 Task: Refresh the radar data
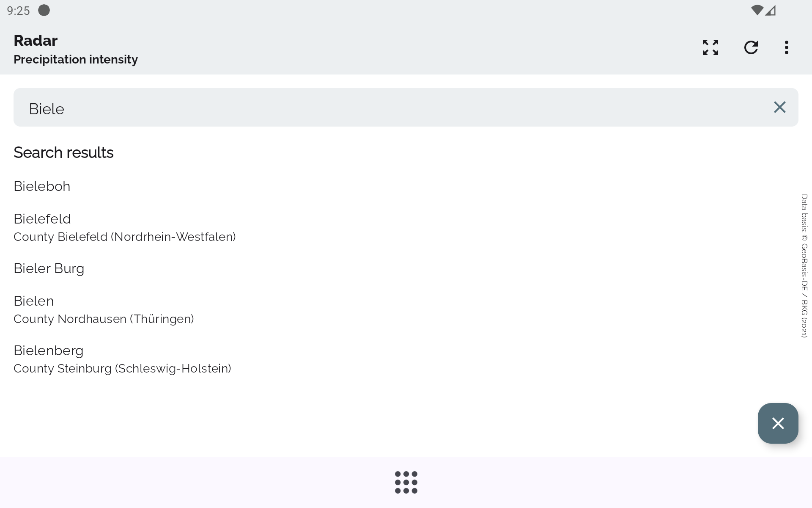(x=751, y=47)
